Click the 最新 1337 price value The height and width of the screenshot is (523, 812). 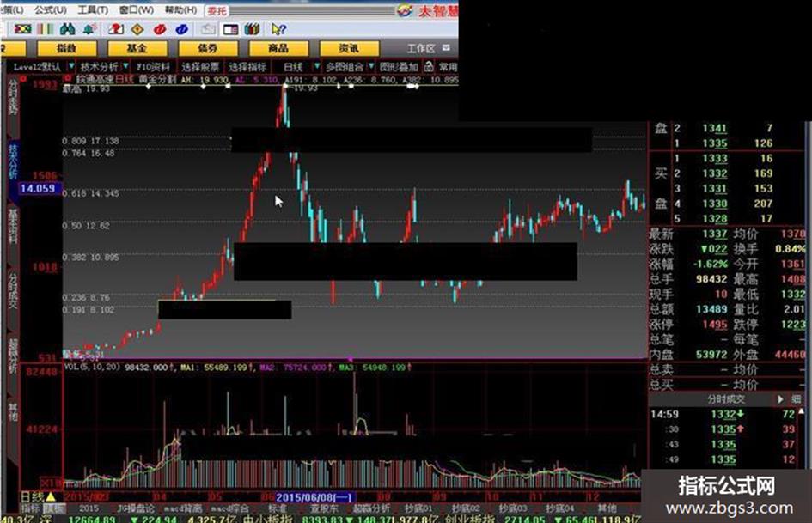tap(715, 234)
